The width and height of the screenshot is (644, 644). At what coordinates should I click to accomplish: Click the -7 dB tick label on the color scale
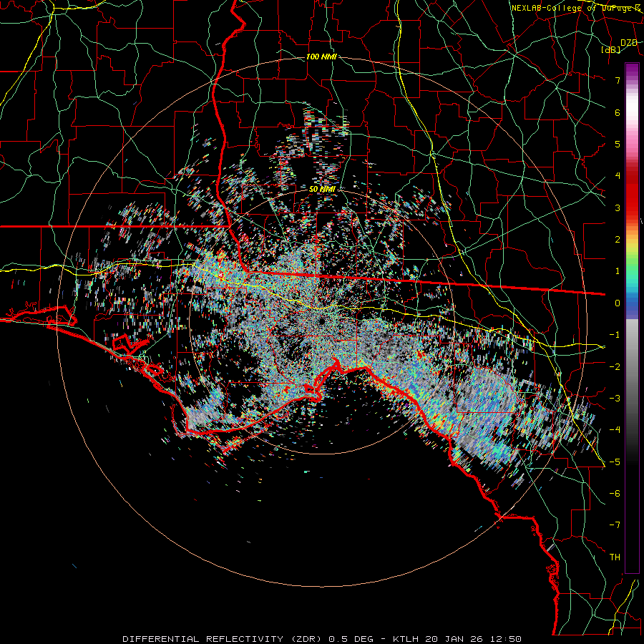pos(615,525)
